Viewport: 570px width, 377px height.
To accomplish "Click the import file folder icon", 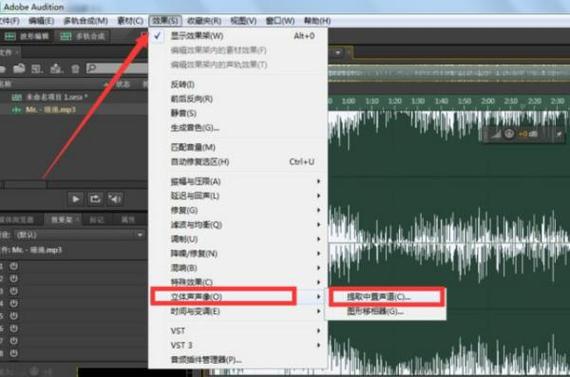I will pyautogui.click(x=19, y=68).
